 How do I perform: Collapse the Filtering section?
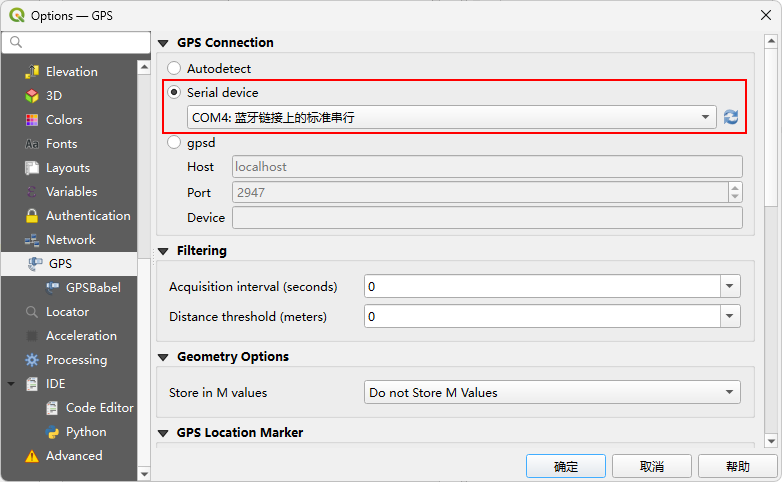pyautogui.click(x=163, y=251)
